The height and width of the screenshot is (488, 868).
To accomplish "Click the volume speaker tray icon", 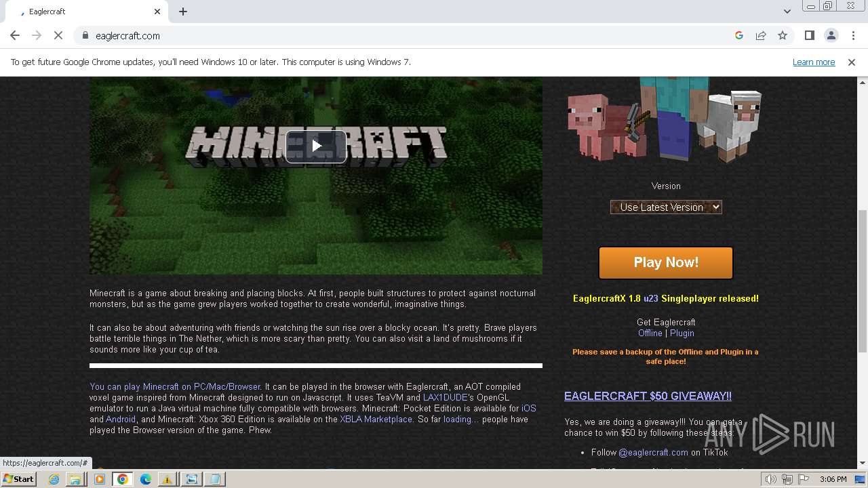I will (x=770, y=479).
